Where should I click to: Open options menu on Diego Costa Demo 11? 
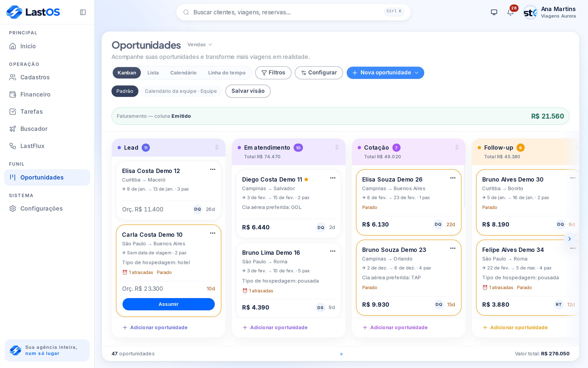(x=333, y=178)
